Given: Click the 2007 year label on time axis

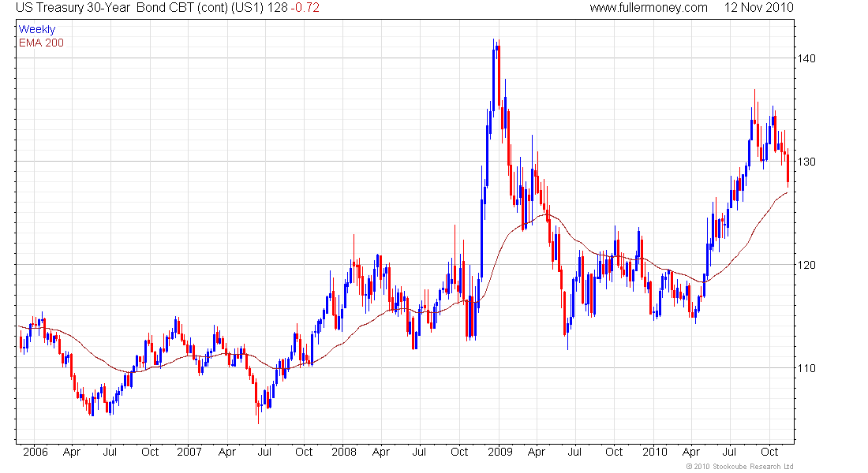Looking at the screenshot, I should [189, 452].
